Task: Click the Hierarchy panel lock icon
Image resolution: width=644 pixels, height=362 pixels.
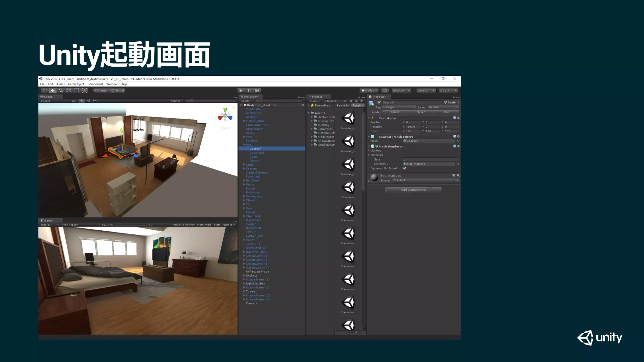Action: tap(299, 97)
